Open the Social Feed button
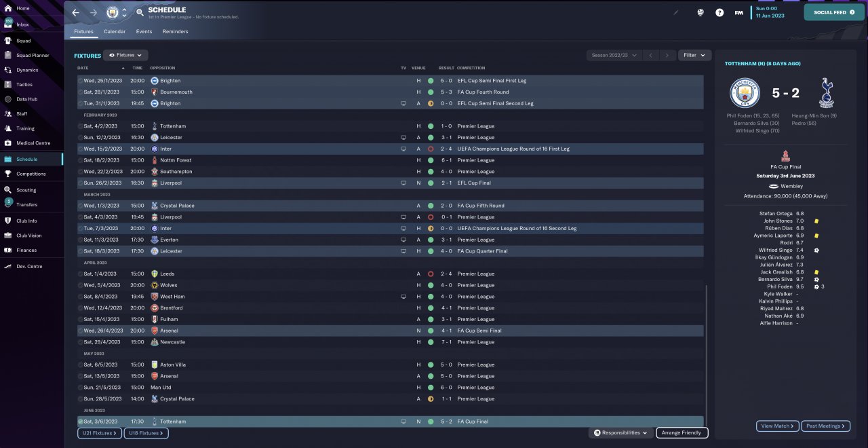This screenshot has width=868, height=448. coord(834,12)
